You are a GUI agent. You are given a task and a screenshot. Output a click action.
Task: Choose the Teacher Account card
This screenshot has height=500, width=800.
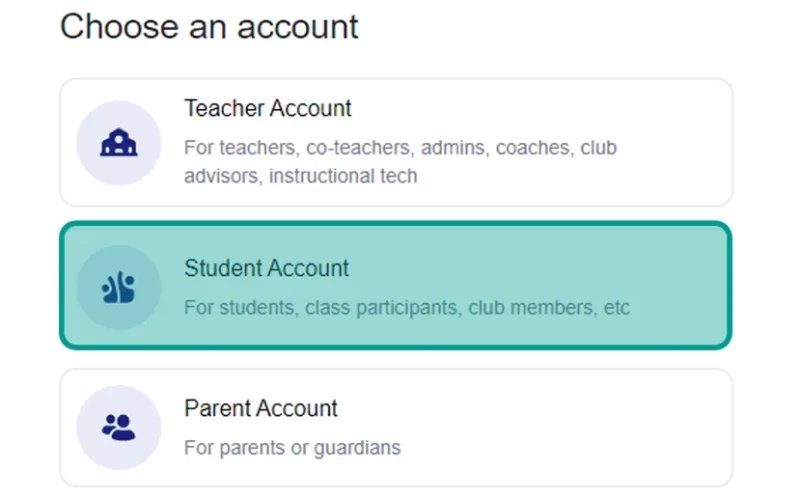(x=396, y=142)
